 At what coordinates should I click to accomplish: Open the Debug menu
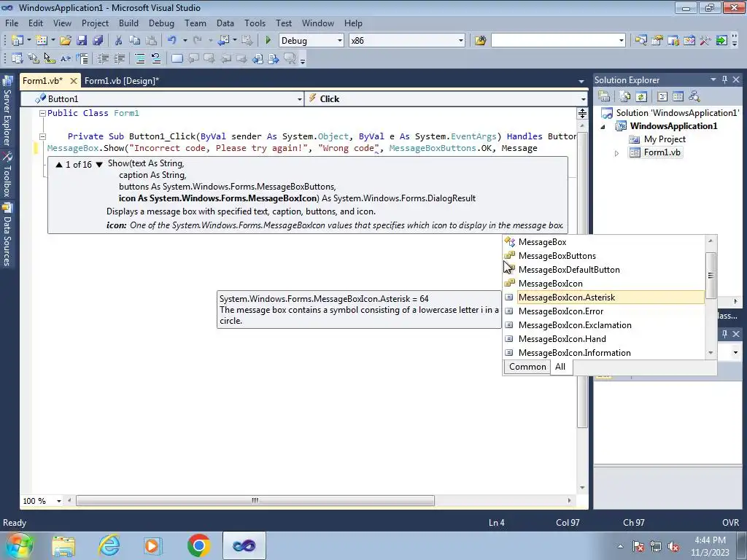point(161,23)
